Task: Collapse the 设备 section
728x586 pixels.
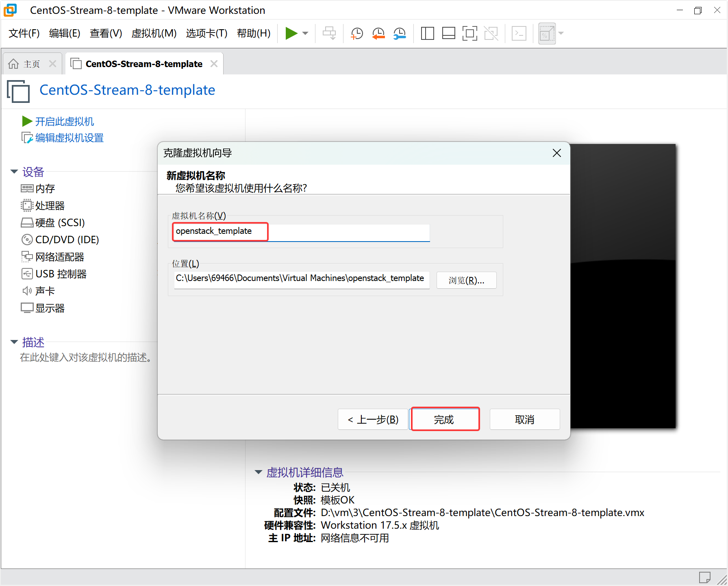Action: tap(14, 172)
